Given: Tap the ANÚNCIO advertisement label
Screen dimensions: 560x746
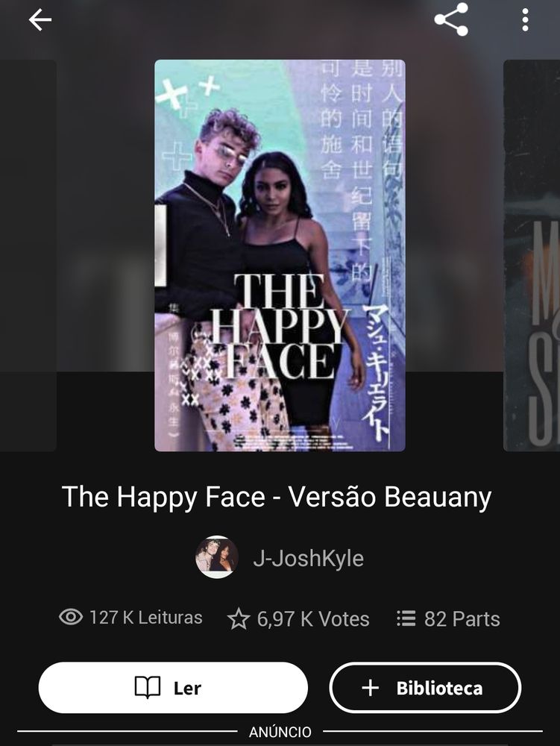Looking at the screenshot, I should tap(280, 732).
